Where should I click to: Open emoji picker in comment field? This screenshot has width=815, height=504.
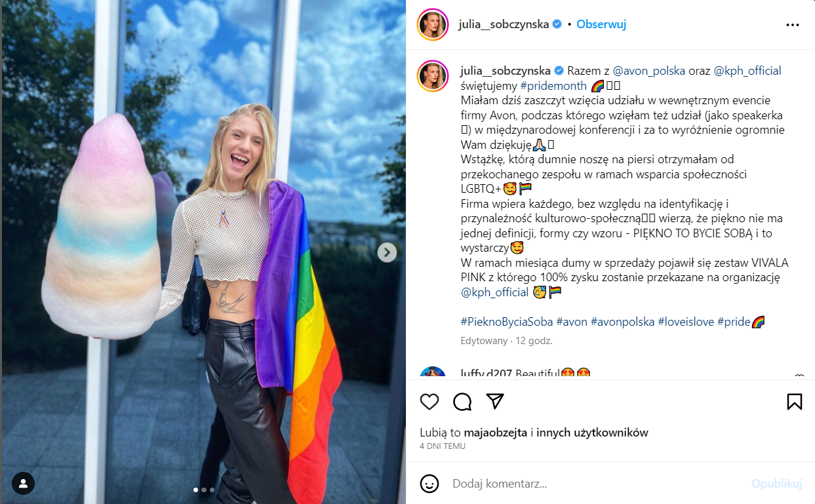(x=429, y=484)
